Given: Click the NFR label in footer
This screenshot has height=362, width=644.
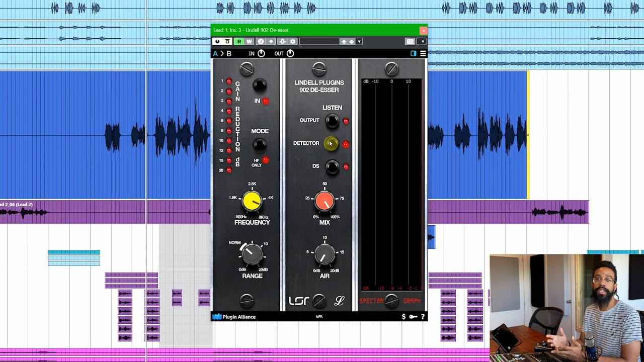Looking at the screenshot, I should [x=319, y=317].
